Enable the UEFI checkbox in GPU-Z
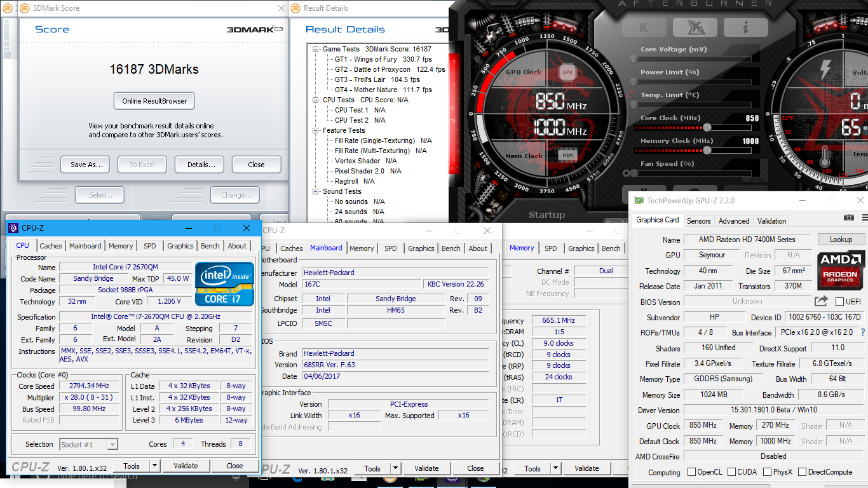Image resolution: width=868 pixels, height=488 pixels. [839, 302]
